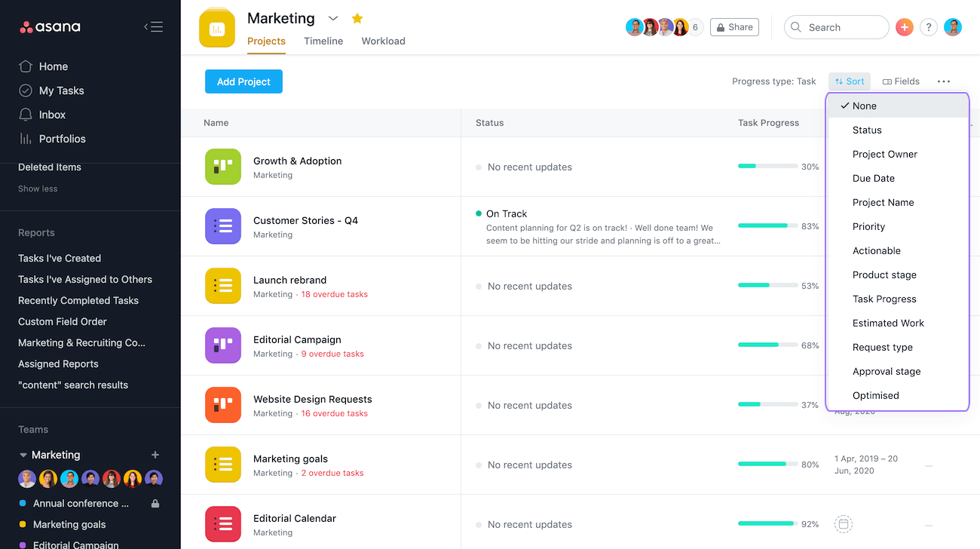
Task: Open Home from the sidebar
Action: (53, 66)
